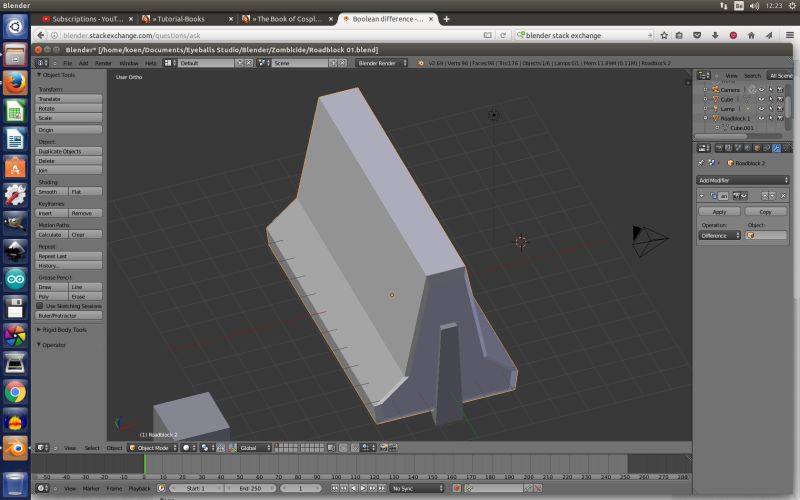Open the Render properties camera tab
800x500 pixels.
719,148
